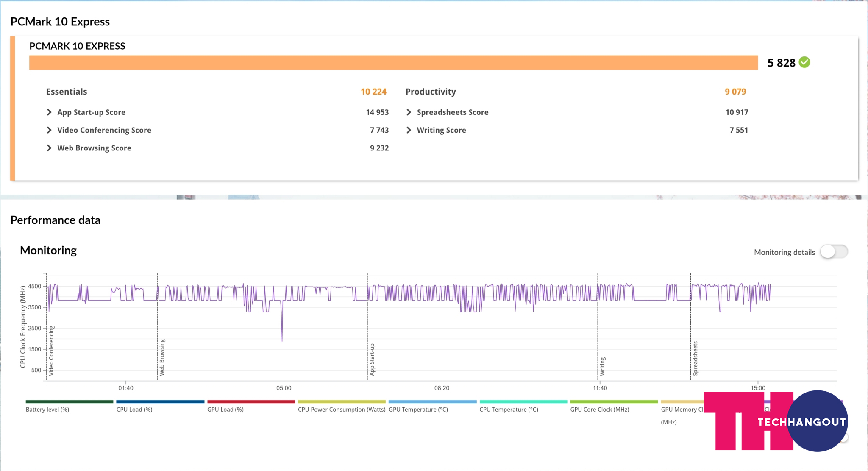The height and width of the screenshot is (471, 868).
Task: Select the GPU Core Clock (MHz) legend swatch
Action: pos(614,401)
